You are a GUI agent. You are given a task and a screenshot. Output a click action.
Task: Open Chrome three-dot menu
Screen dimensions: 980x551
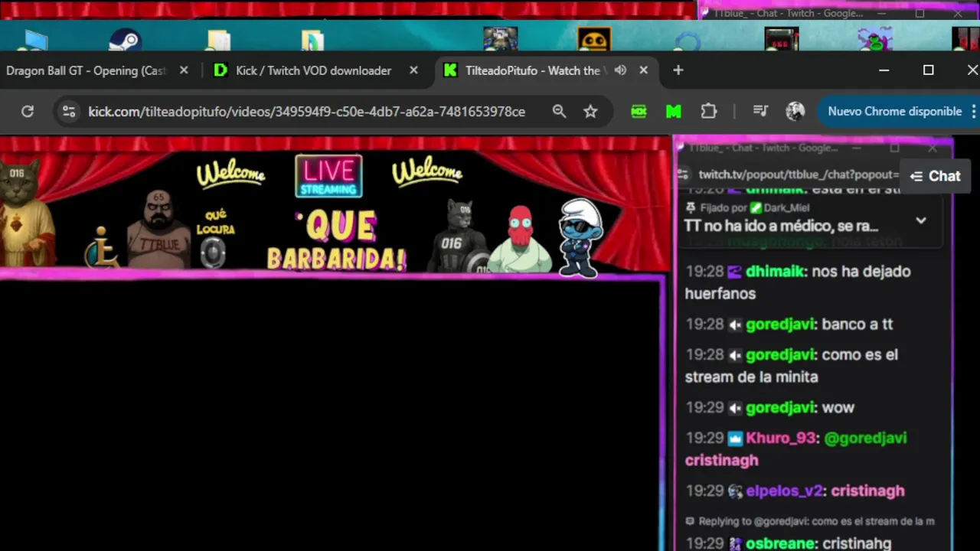pyautogui.click(x=973, y=112)
